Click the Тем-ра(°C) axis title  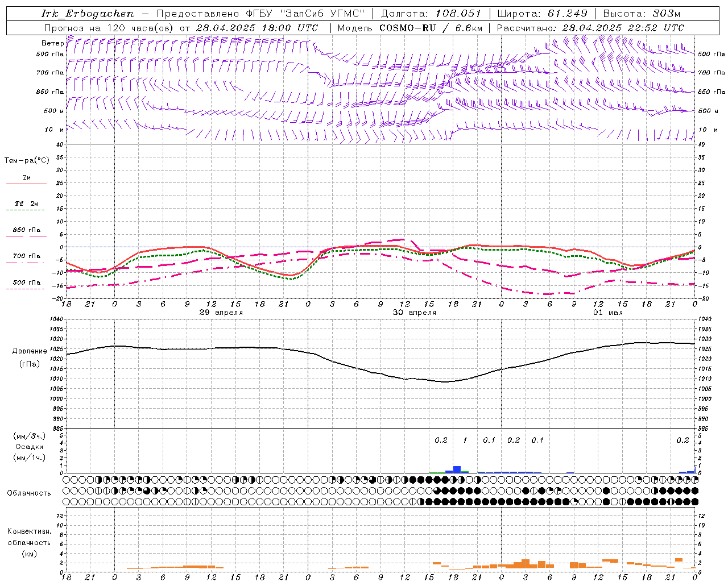click(x=27, y=161)
